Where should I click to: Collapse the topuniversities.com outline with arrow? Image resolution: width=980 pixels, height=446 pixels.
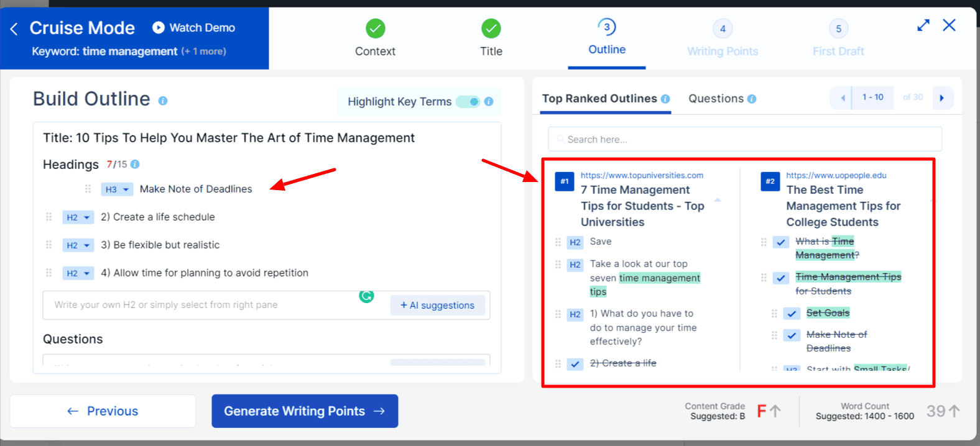pyautogui.click(x=718, y=200)
